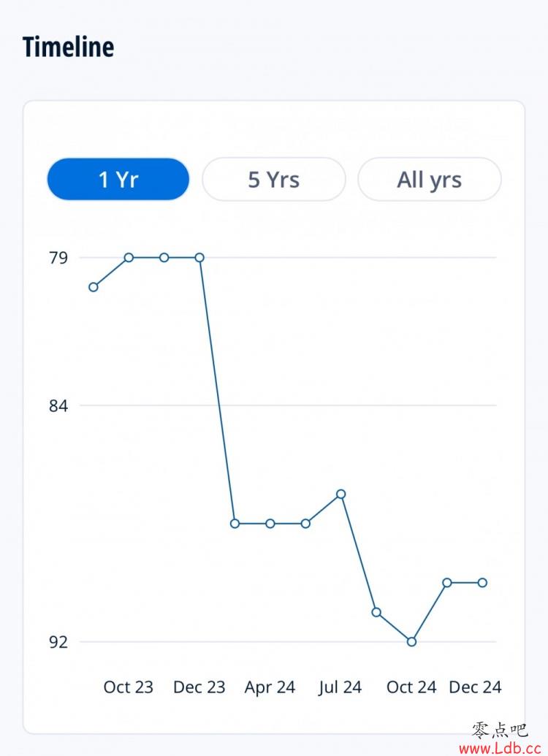Click the 92 y-axis label
The width and height of the screenshot is (548, 756).
coord(58,641)
